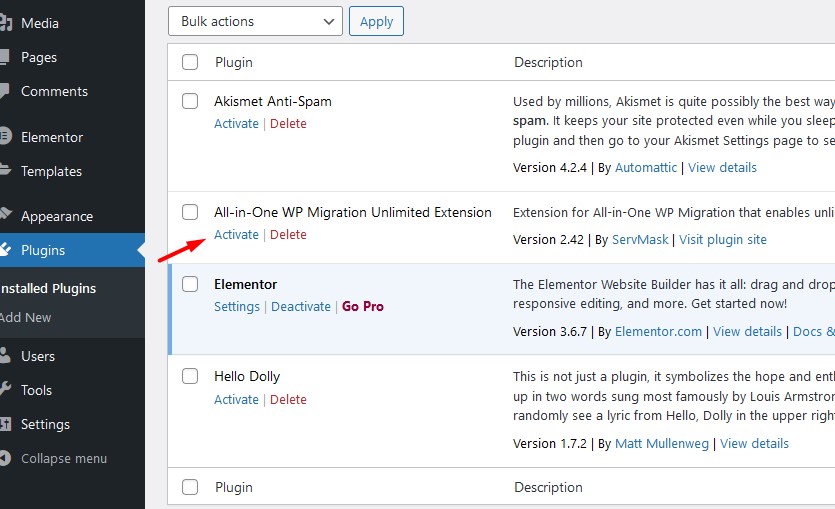Delete the Hello Dolly plugin
The width and height of the screenshot is (835, 509).
point(288,400)
